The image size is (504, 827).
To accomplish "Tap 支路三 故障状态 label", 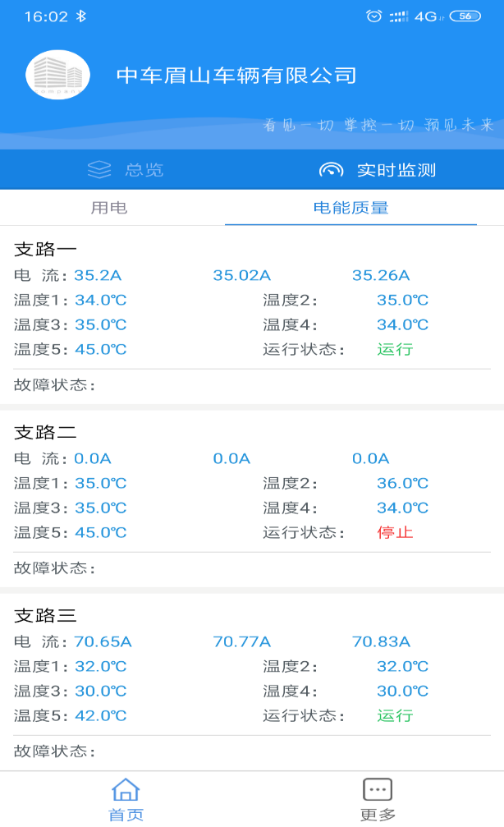I will coord(54,751).
